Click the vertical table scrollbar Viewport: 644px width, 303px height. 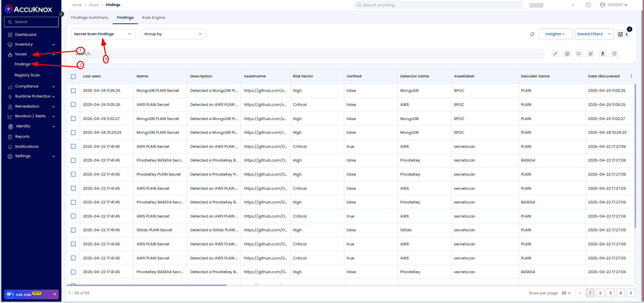(635, 156)
